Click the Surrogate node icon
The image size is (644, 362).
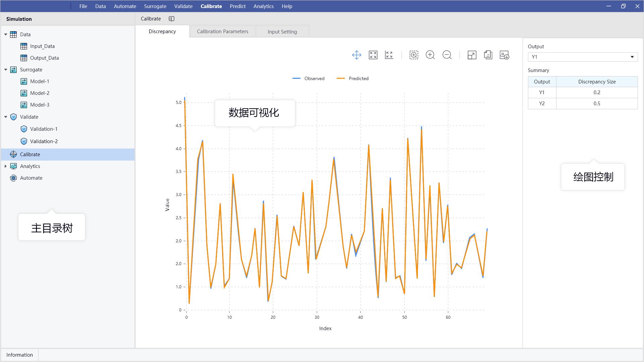tap(13, 70)
